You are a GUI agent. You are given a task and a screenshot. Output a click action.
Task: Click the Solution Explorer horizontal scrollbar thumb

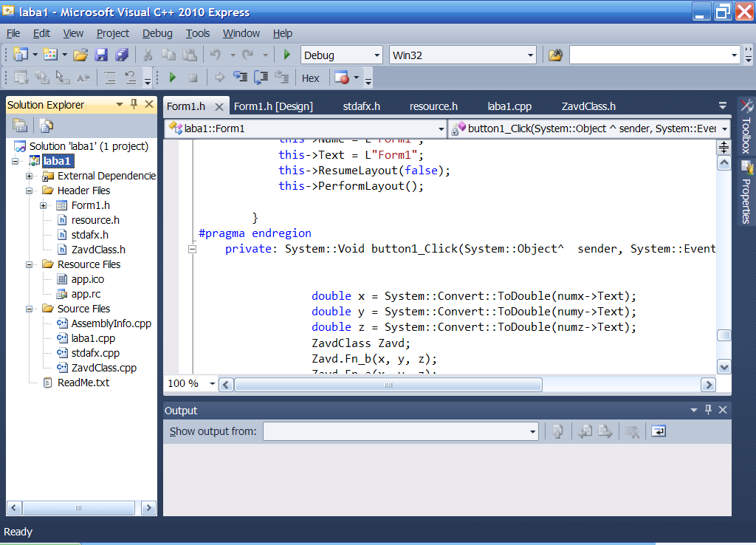point(78,508)
